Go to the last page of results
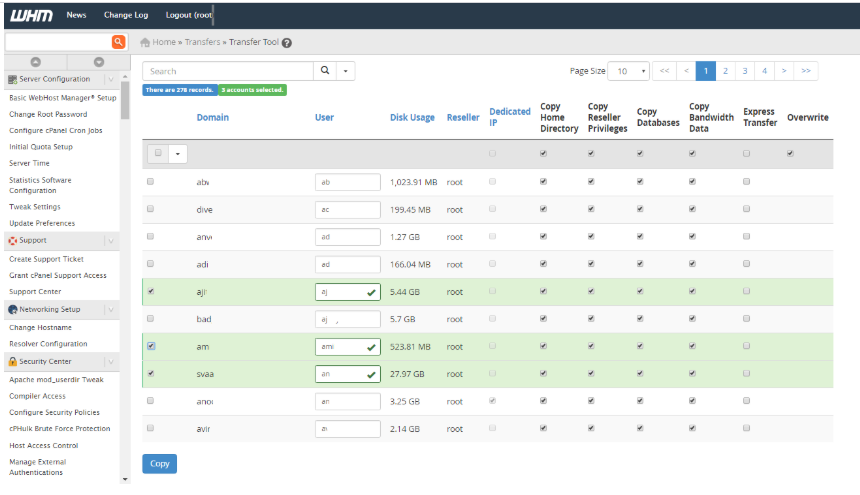Image resolution: width=860 pixels, height=495 pixels. pyautogui.click(x=806, y=71)
